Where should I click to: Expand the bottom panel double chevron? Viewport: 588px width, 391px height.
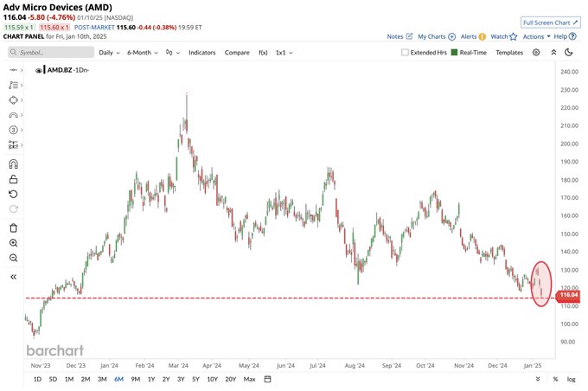tap(538, 379)
